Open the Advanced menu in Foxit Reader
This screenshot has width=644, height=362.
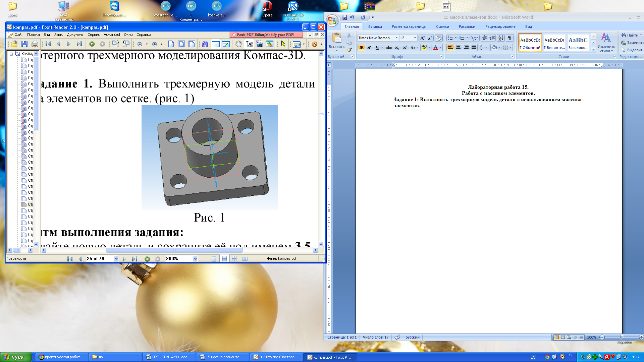click(112, 35)
